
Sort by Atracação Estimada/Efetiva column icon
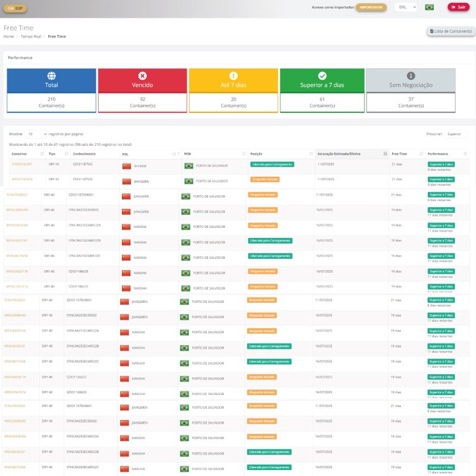point(385,154)
